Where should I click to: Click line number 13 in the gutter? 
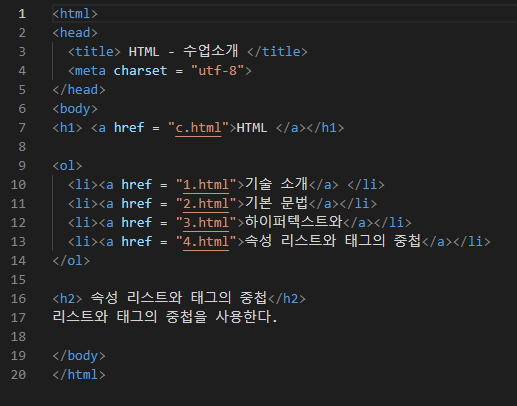tap(18, 242)
